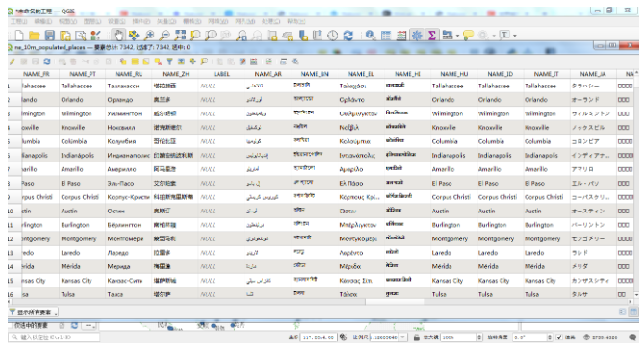Click the coordinate field in status bar
This screenshot has width=644, height=349.
[x=319, y=337]
